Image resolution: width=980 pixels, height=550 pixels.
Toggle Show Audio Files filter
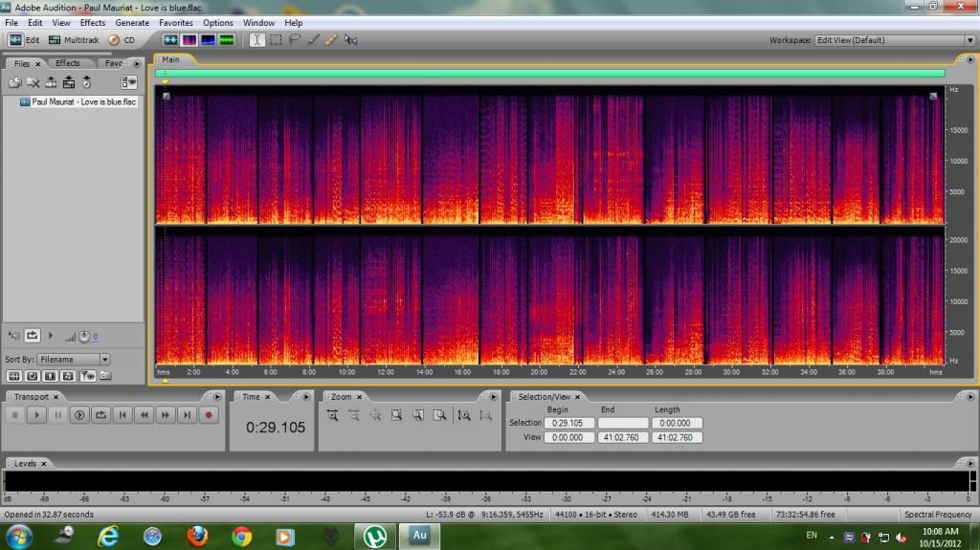[x=13, y=376]
